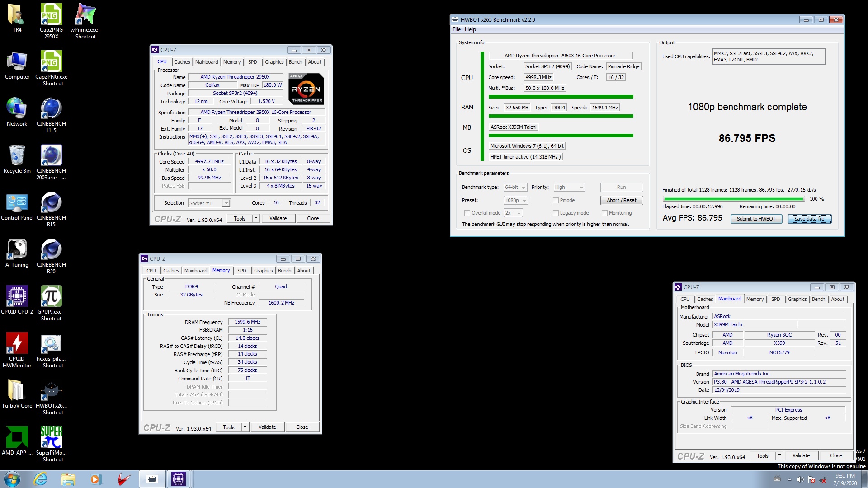Open Cap2PNG 2950X desktop file
868x488 pixels.
(x=51, y=21)
